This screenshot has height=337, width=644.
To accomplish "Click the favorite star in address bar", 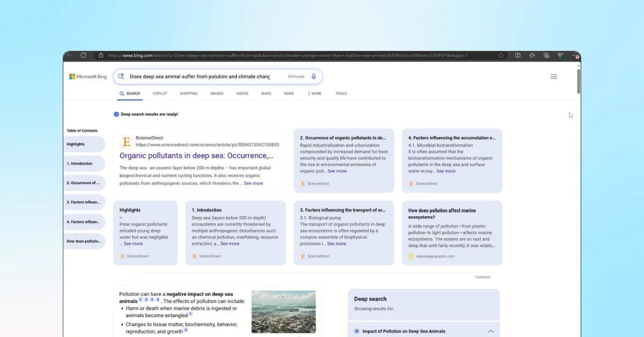I will pyautogui.click(x=501, y=55).
